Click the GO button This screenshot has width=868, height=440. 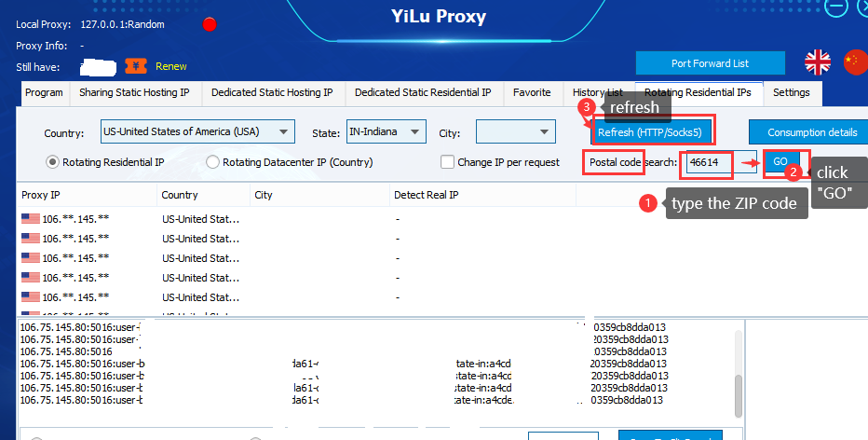click(780, 162)
